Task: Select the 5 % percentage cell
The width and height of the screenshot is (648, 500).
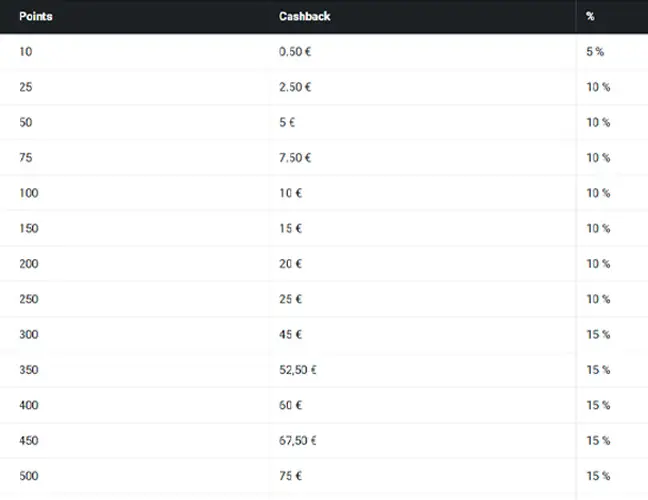Action: point(595,52)
